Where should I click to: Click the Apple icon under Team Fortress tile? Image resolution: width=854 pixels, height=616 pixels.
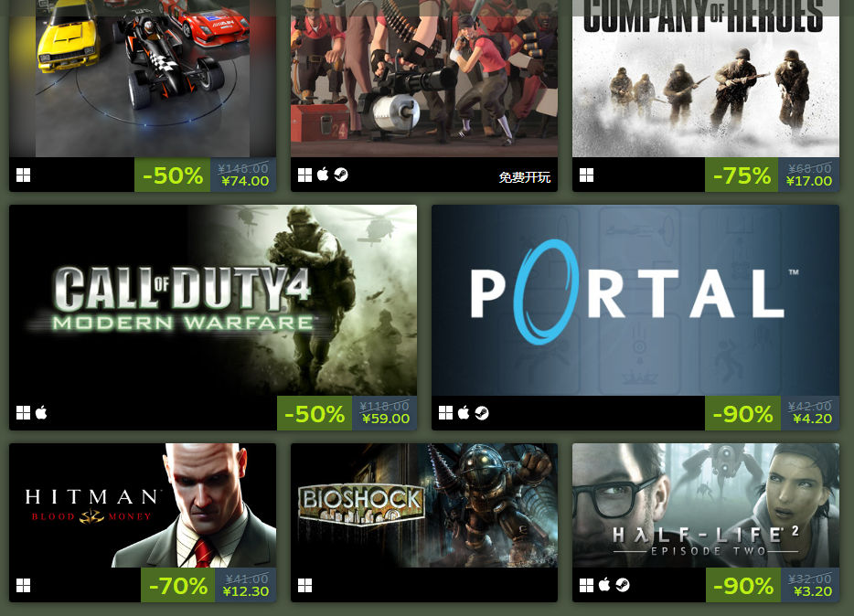coord(323,175)
